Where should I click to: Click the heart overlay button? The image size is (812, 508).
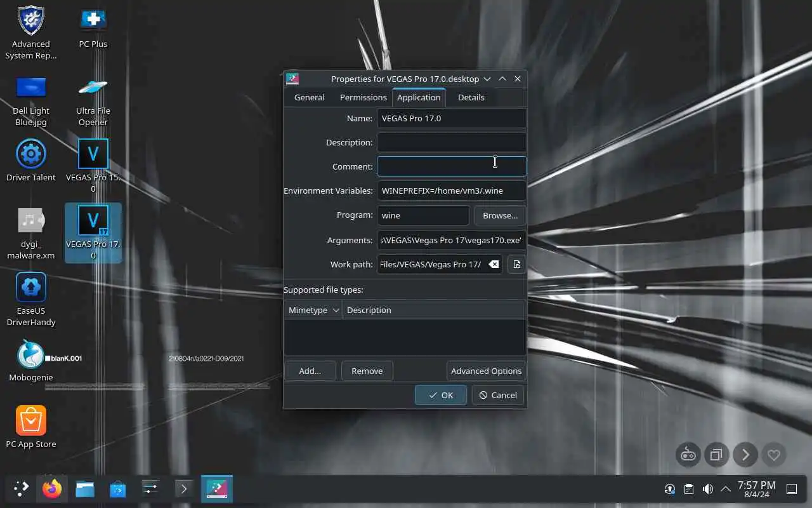pos(774,455)
